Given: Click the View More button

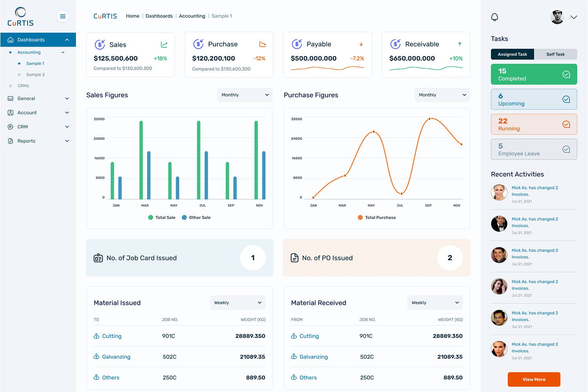Looking at the screenshot, I should point(534,379).
